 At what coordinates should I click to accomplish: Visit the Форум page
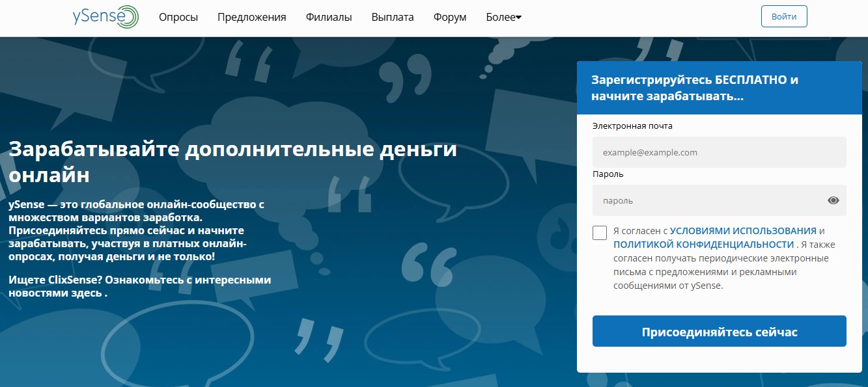click(x=450, y=18)
